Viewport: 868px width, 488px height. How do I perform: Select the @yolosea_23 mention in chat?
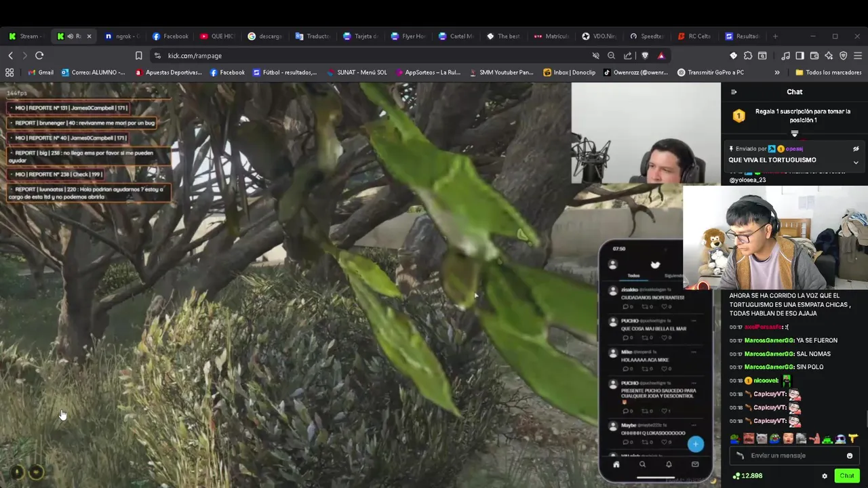click(747, 180)
